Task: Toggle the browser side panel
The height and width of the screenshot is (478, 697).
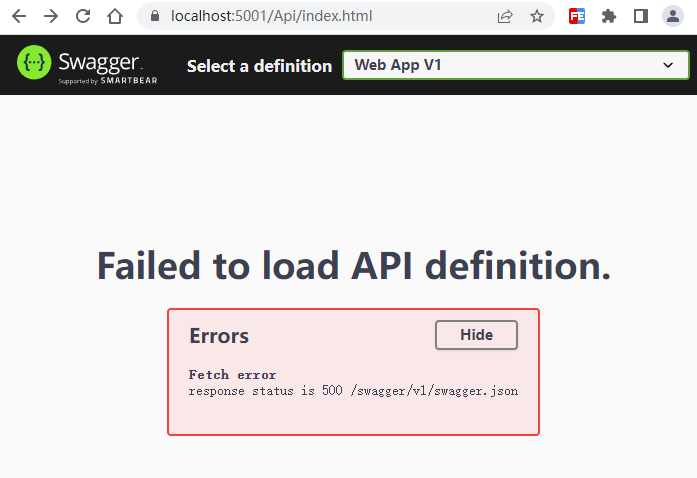Action: [641, 16]
